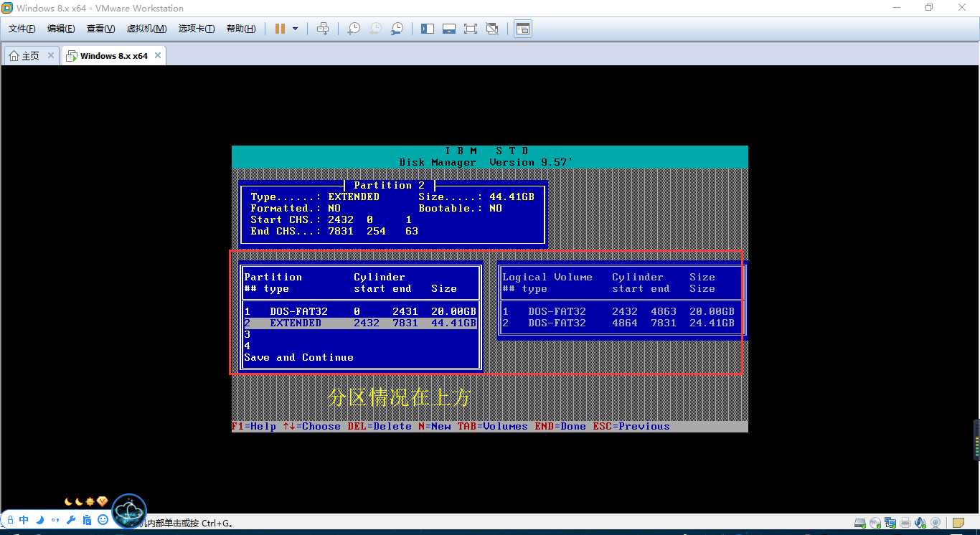Click the Type EXTENDED field in Partition 2

point(315,197)
